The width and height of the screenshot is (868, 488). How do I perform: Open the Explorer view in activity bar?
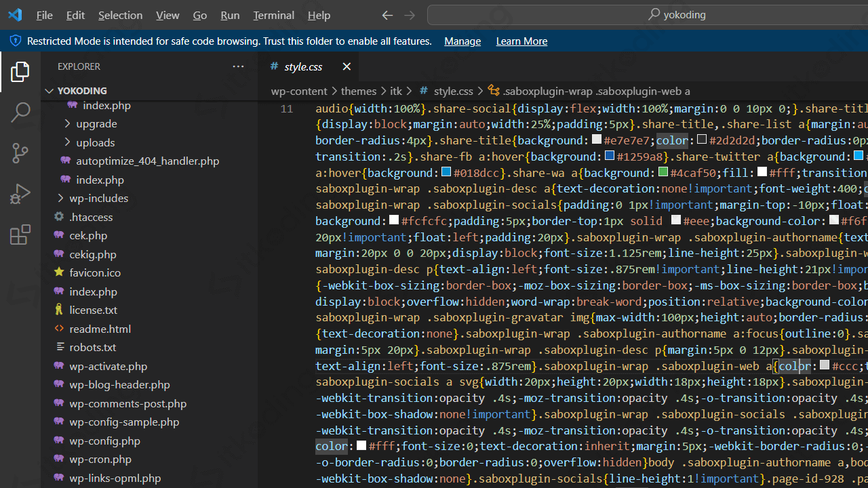click(20, 71)
